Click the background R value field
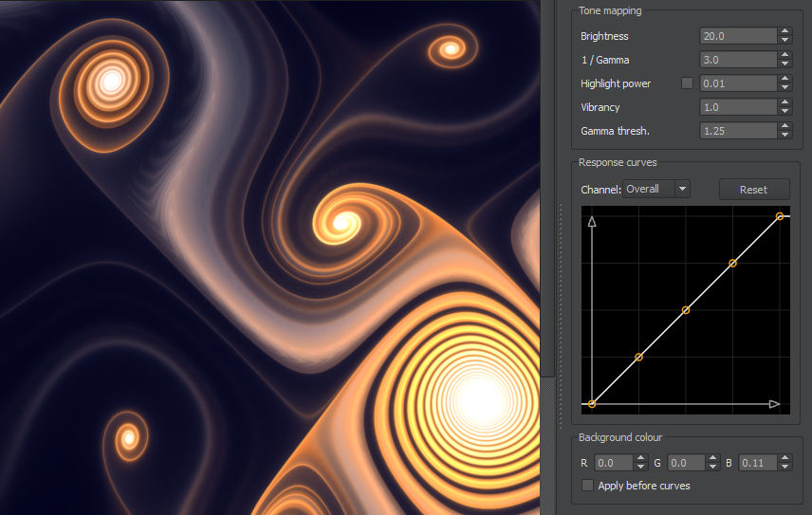The image size is (812, 515). pos(613,463)
